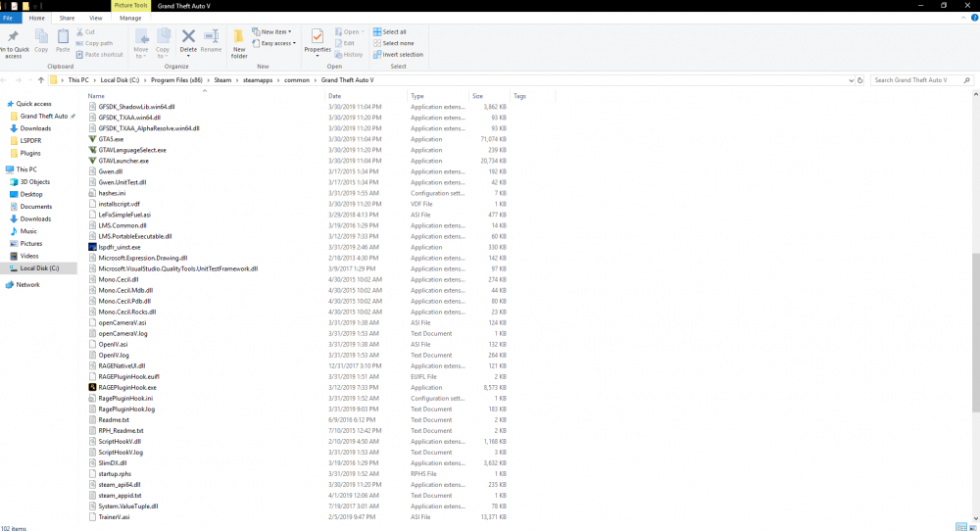
Task: Select 3D Objects in the navigation pane
Action: pyautogui.click(x=34, y=182)
